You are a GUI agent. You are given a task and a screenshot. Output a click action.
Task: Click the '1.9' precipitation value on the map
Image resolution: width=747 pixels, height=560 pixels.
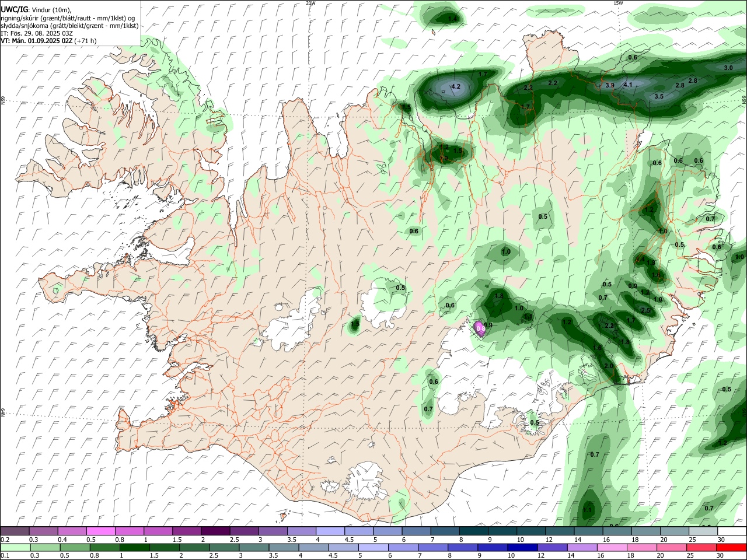point(651,262)
